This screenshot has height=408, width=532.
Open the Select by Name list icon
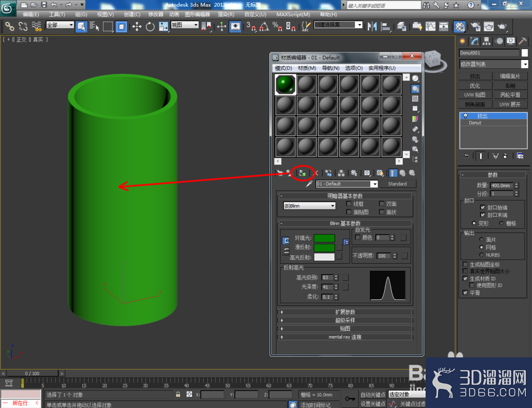pyautogui.click(x=95, y=27)
